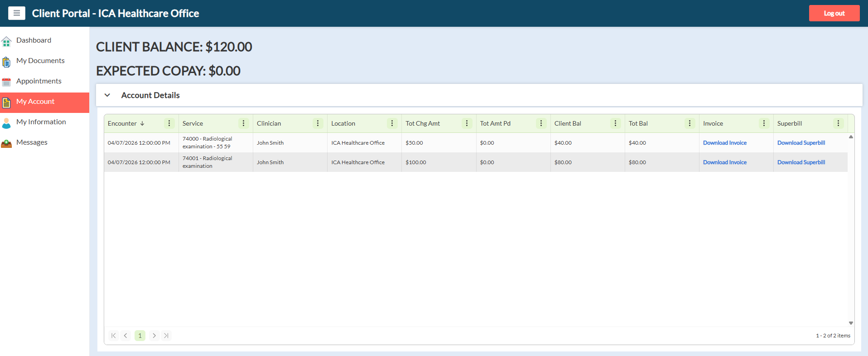Go to Appointments in the sidebar
The height and width of the screenshot is (356, 868).
click(x=39, y=81)
